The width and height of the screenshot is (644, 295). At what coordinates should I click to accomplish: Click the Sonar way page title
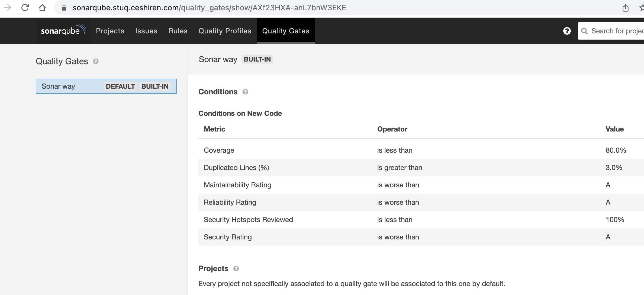point(218,59)
